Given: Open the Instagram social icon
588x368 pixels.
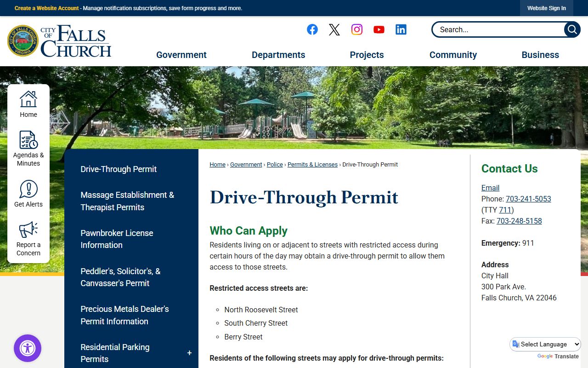Looking at the screenshot, I should point(357,29).
